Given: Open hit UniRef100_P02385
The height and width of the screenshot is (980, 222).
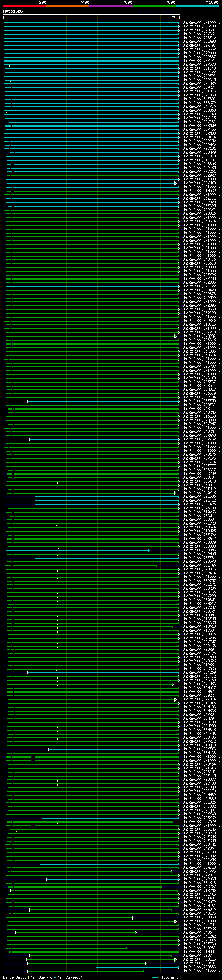Looking at the screenshot, I should [x=199, y=283].
